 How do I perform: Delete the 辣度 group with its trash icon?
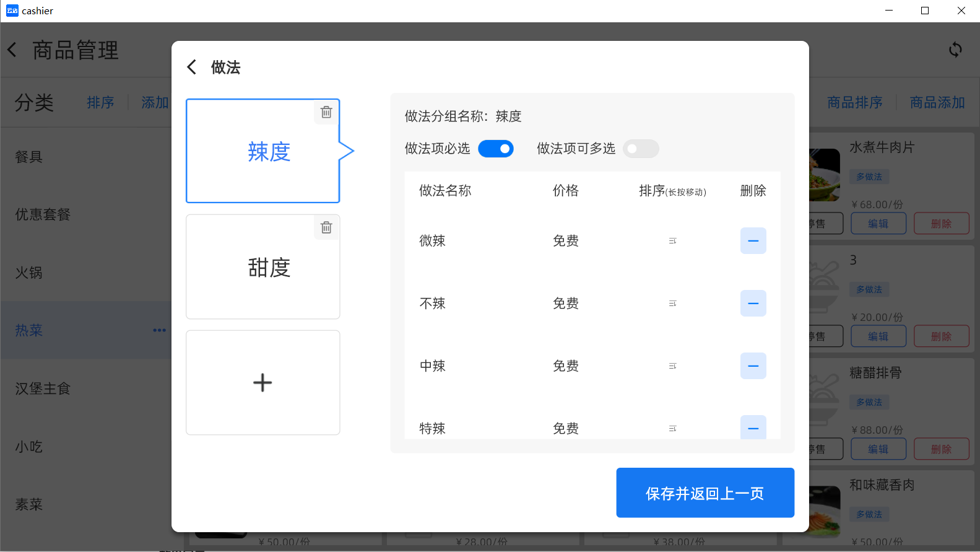[326, 112]
